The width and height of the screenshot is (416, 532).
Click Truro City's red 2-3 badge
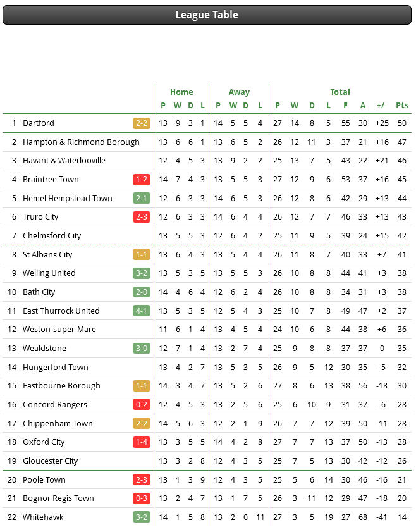142,217
